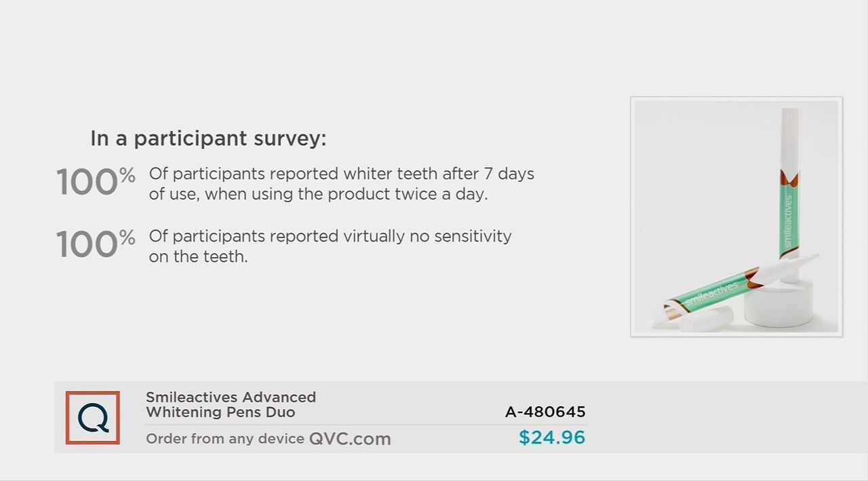
Task: Click the "twice a day" line of text
Action: coord(318,194)
